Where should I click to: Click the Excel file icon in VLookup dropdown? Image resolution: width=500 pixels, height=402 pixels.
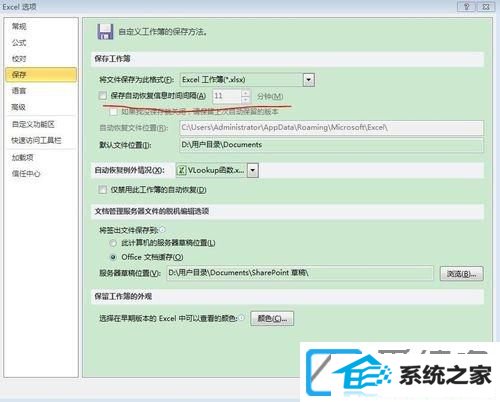click(181, 170)
